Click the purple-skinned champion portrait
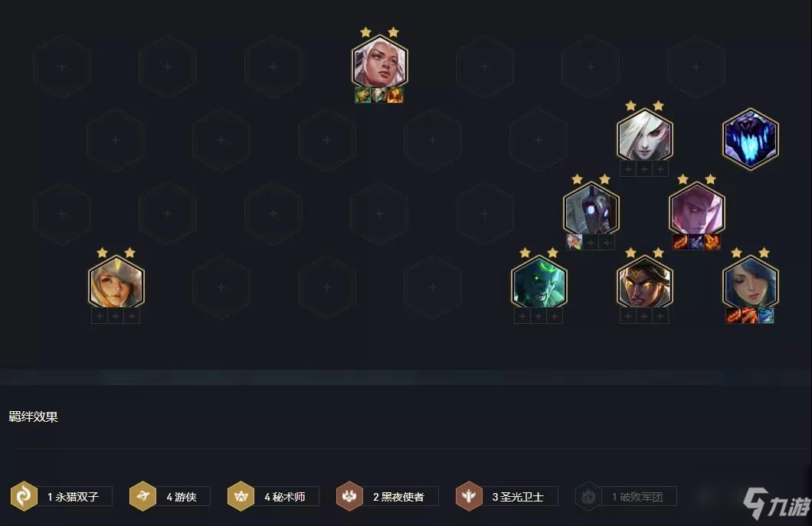This screenshot has width=812, height=526. [696, 209]
